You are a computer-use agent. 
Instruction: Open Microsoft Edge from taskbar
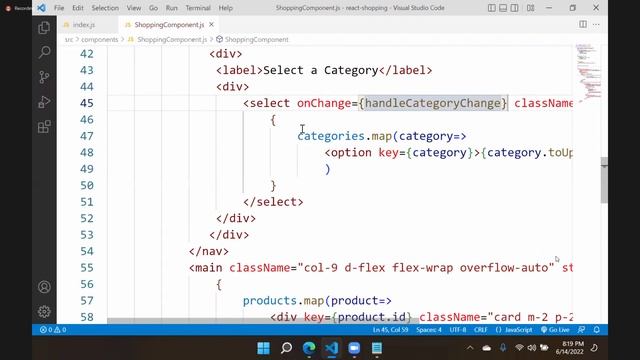pos(309,348)
